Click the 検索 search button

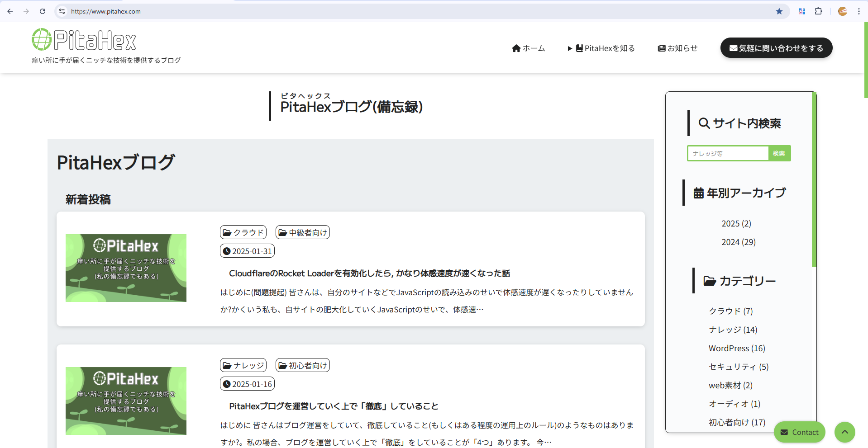point(779,153)
